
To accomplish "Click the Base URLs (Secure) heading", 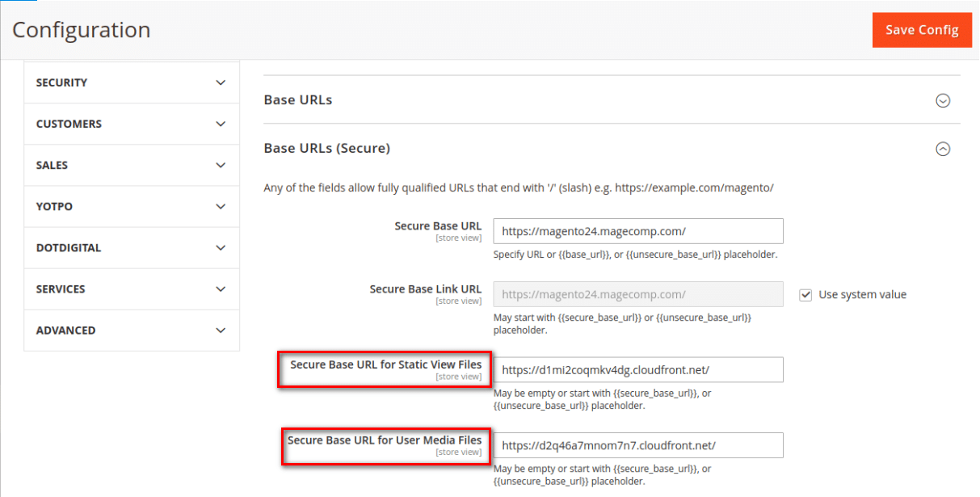I will tap(326, 148).
